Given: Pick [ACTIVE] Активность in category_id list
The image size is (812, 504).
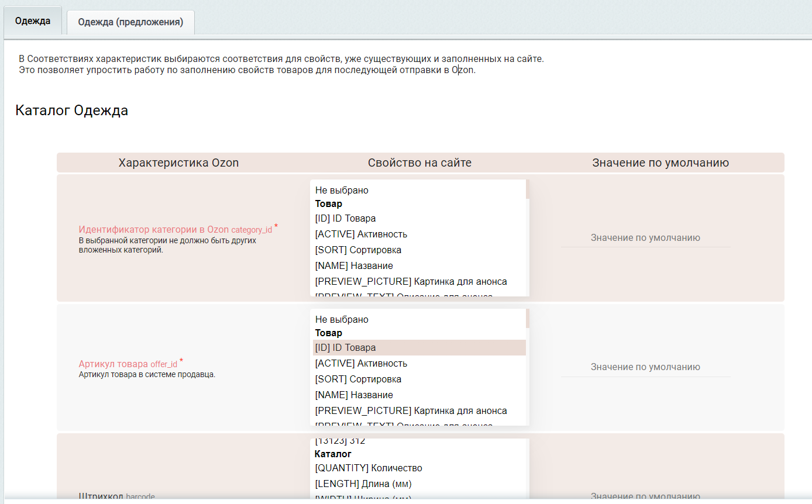Looking at the screenshot, I should click(361, 234).
